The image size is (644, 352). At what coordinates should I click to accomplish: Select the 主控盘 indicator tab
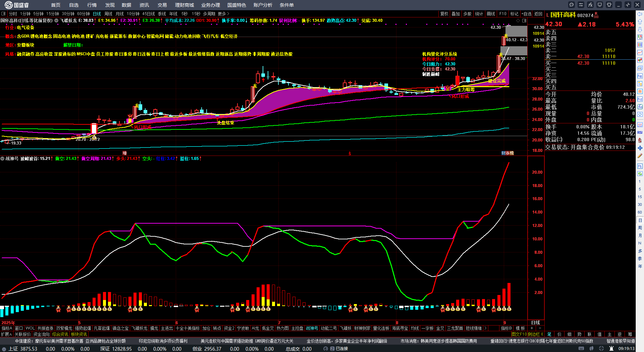click(297, 328)
